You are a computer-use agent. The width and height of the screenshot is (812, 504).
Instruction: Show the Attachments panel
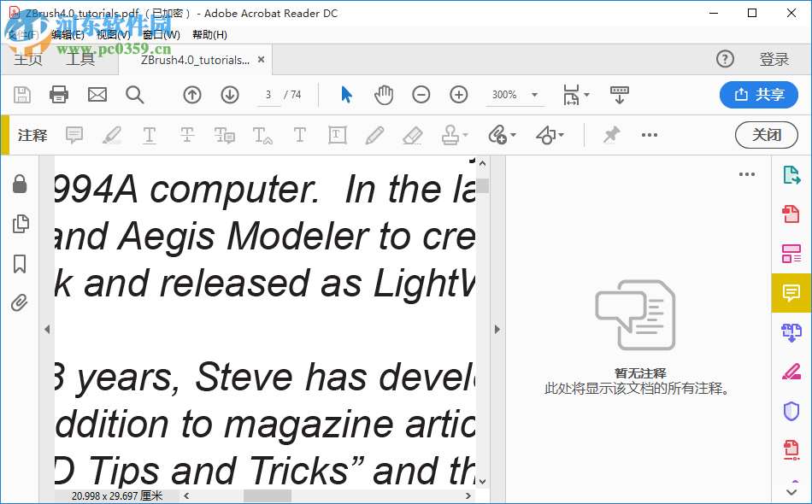tap(21, 302)
